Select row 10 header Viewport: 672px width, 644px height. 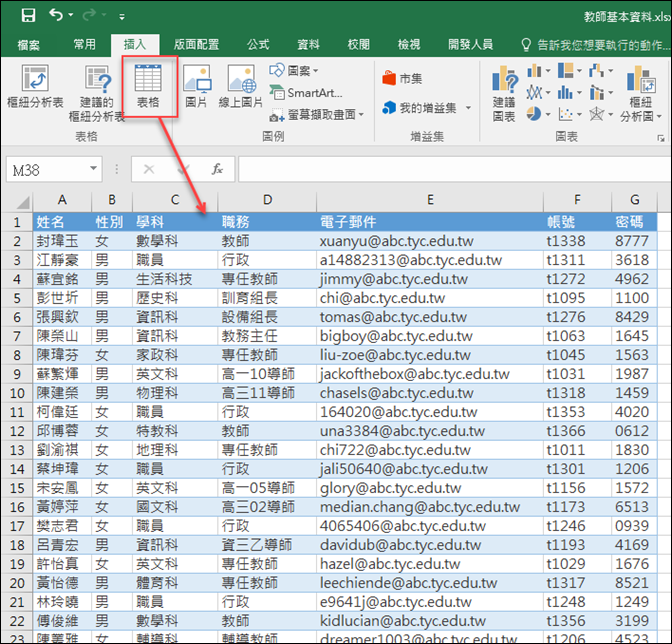click(x=17, y=393)
